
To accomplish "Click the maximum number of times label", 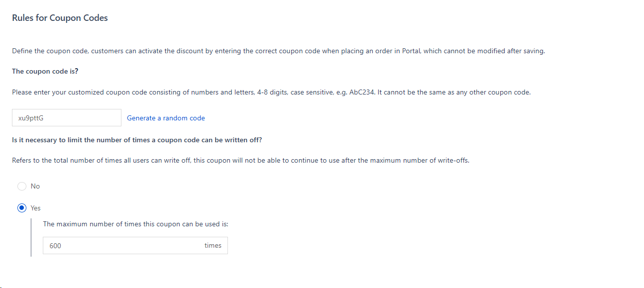I will [135, 224].
